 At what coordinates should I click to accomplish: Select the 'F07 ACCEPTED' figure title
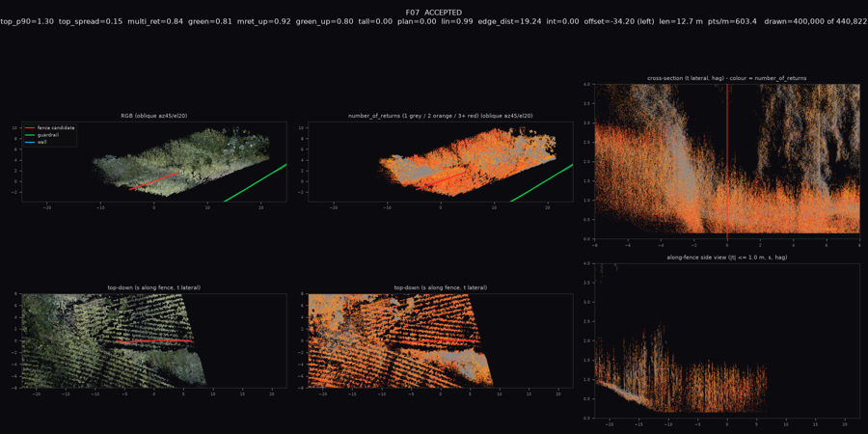[434, 13]
